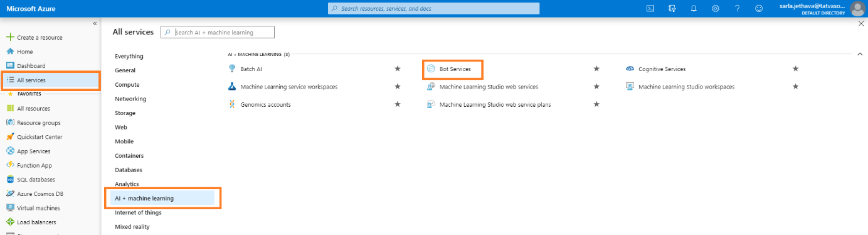
Task: Select All services in sidebar
Action: (x=51, y=80)
